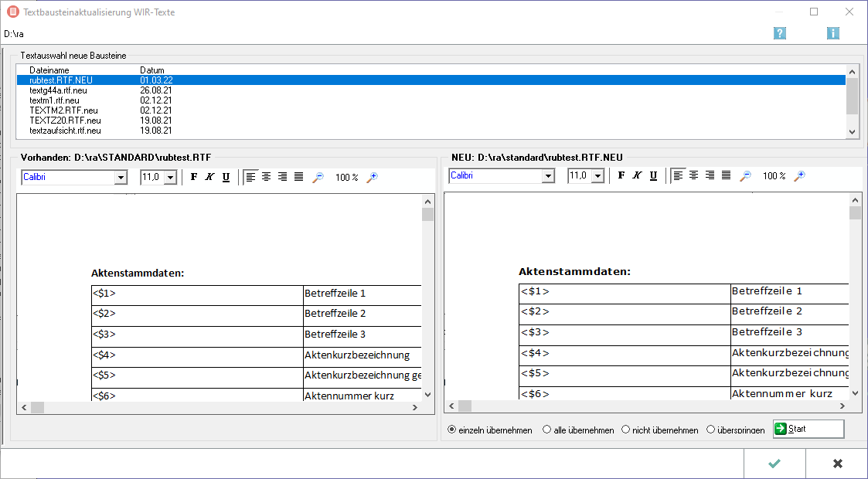This screenshot has width=868, height=479.
Task: Justify text in NEU toolbar
Action: [727, 175]
